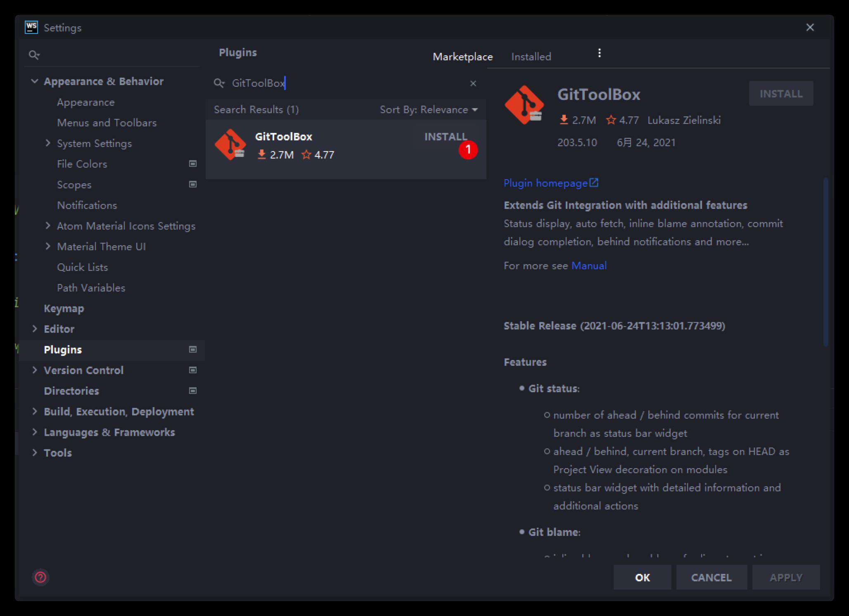This screenshot has width=849, height=616.
Task: Click the OK button
Action: pos(642,577)
